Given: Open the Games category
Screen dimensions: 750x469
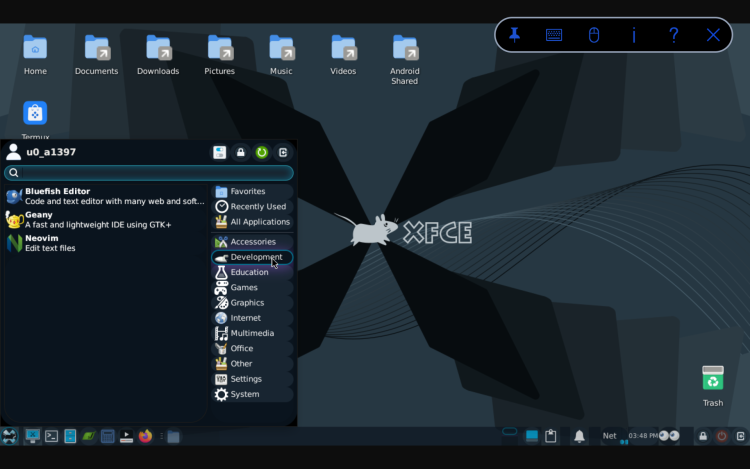Looking at the screenshot, I should point(252,287).
